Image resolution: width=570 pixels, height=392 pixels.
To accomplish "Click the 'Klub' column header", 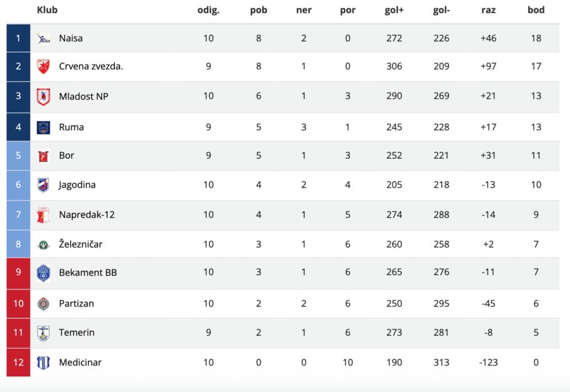I will [x=47, y=10].
